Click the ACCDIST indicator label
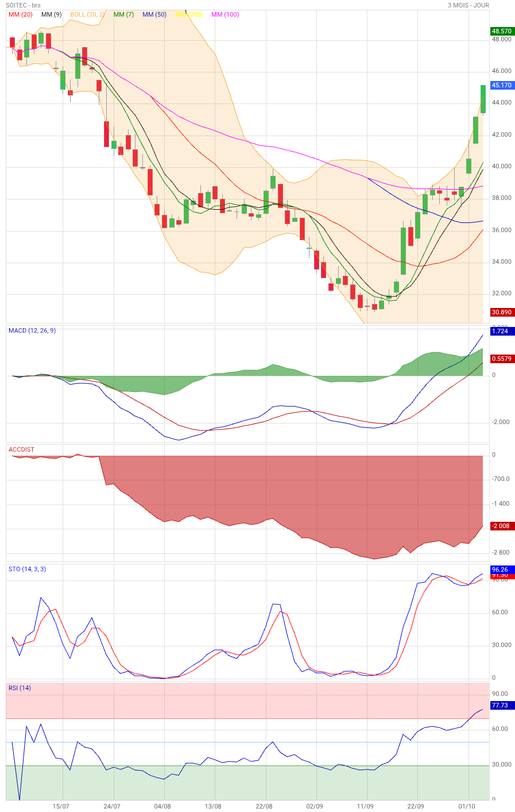 [x=21, y=449]
